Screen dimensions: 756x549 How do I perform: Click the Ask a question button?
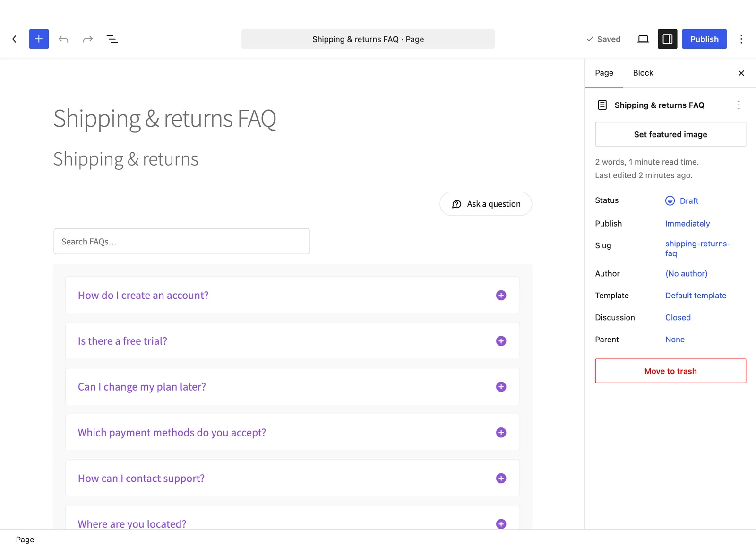point(486,204)
